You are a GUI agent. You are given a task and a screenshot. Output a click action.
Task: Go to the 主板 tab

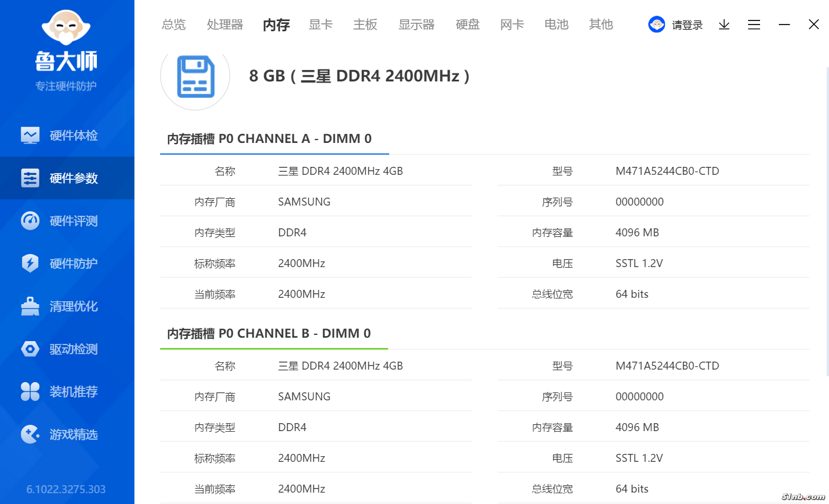click(365, 24)
